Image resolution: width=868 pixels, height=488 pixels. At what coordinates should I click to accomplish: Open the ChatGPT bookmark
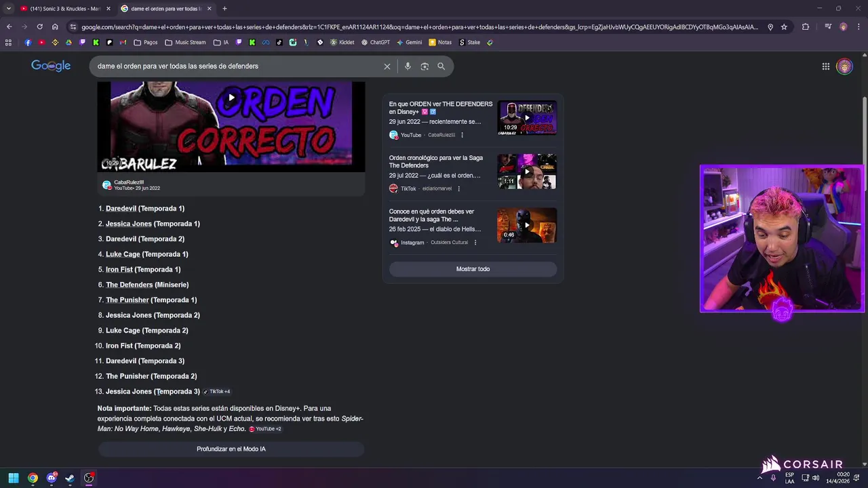point(376,42)
